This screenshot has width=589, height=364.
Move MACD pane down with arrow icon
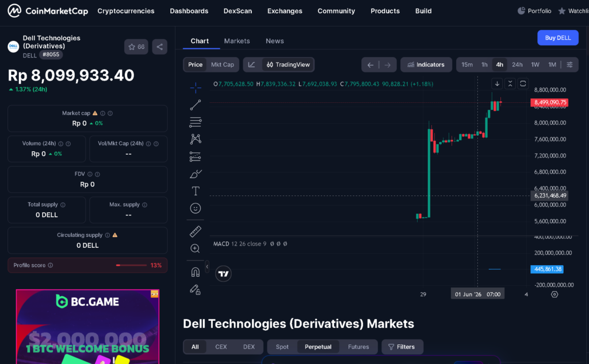coord(497,83)
